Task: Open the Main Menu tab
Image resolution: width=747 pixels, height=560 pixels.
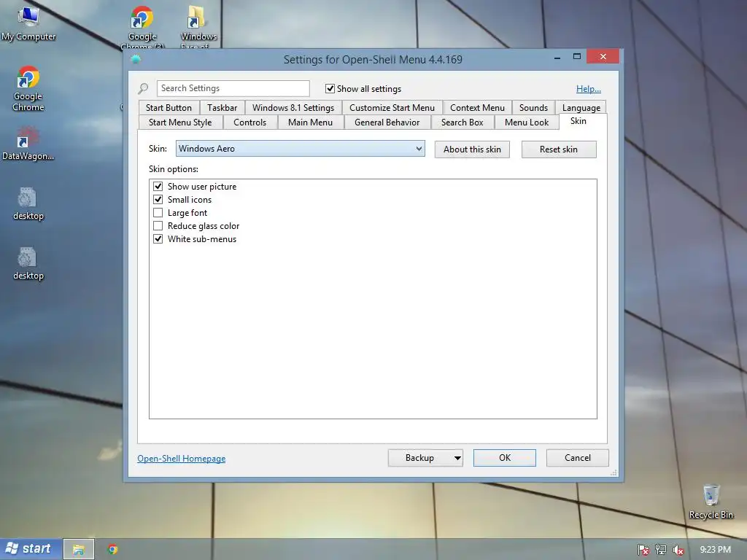Action: click(x=310, y=122)
